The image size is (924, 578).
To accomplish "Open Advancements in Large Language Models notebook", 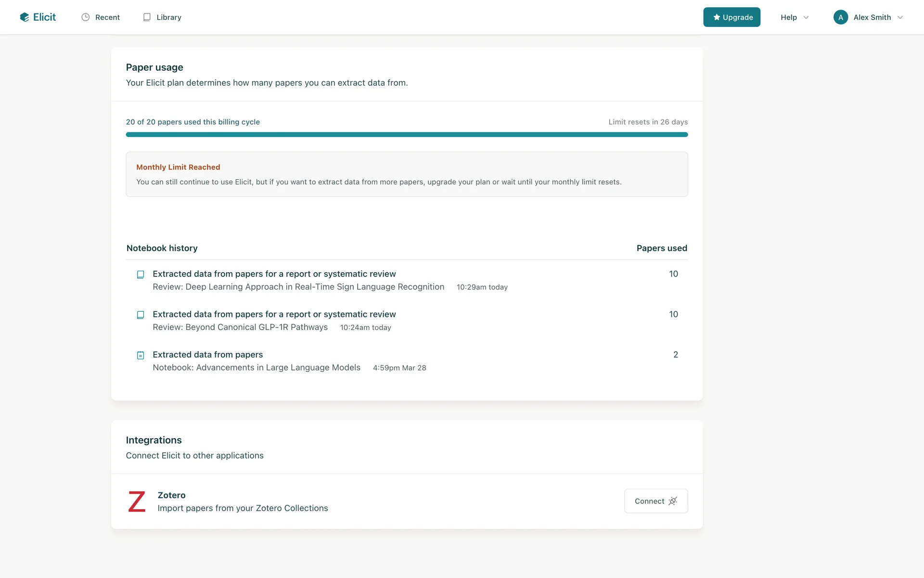I will (257, 368).
